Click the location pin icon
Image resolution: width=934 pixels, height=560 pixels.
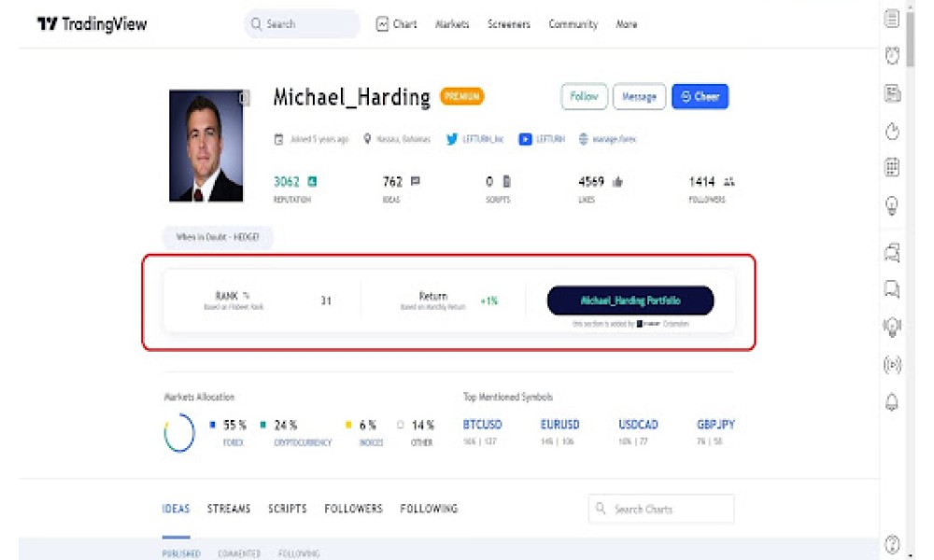coord(367,139)
